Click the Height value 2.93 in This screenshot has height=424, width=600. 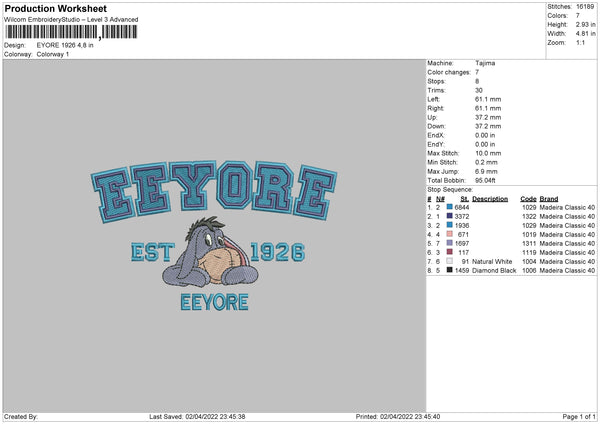click(585, 24)
